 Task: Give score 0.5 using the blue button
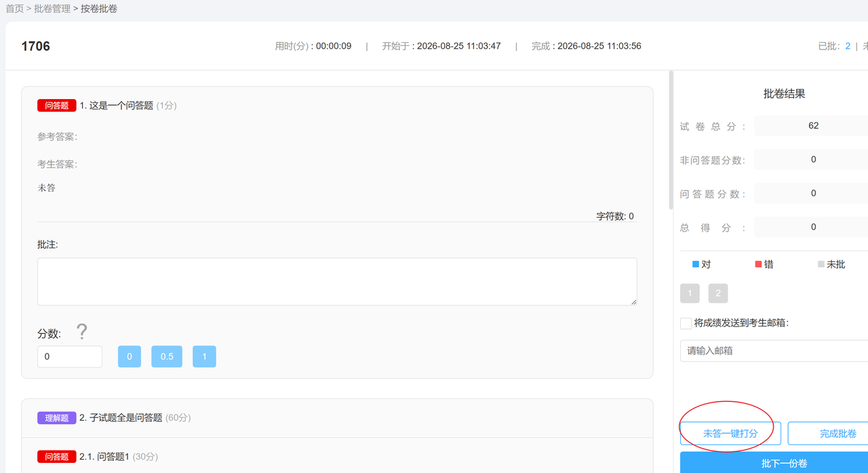[167, 356]
